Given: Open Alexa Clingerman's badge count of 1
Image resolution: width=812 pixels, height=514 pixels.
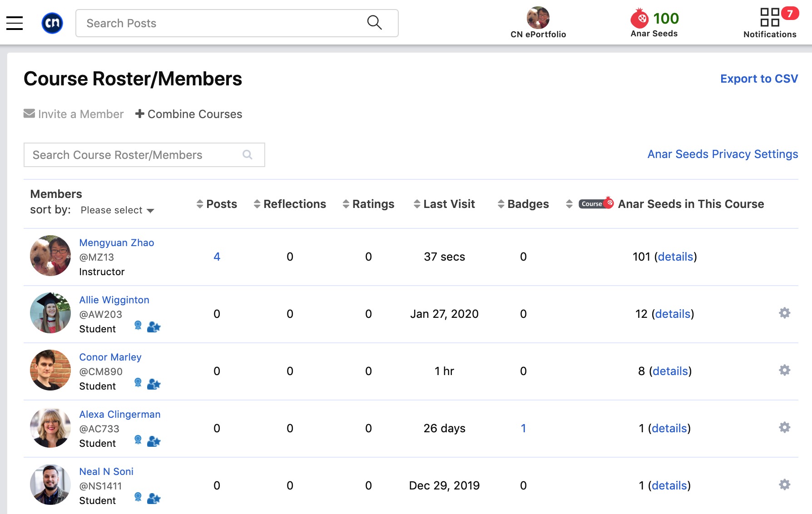Looking at the screenshot, I should click(x=523, y=428).
